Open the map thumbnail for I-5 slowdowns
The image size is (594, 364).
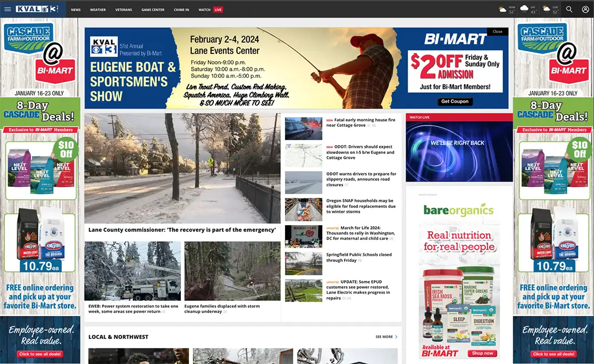[303, 156]
